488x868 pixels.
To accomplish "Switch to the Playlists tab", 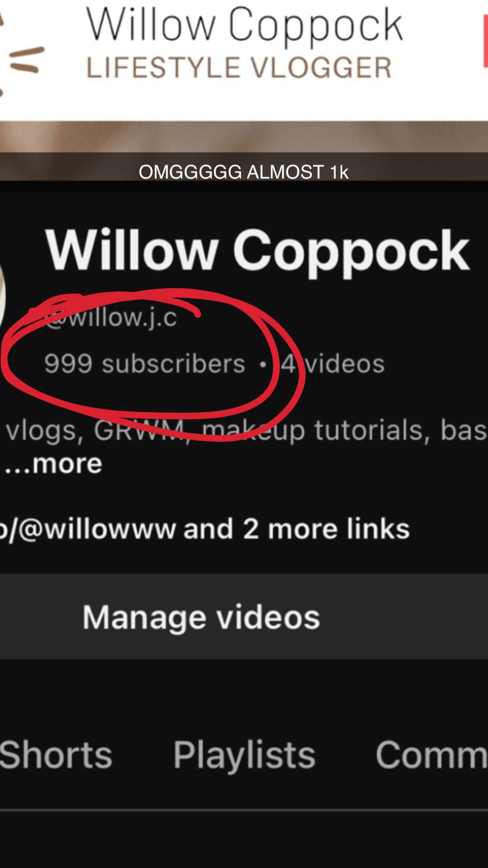I will (x=244, y=756).
